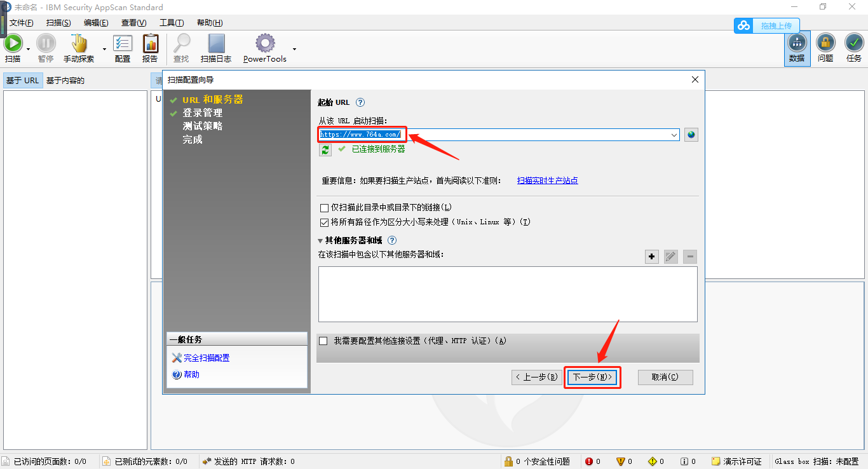Viewport: 868px width, 469px height.
Task: Open the 工具(T) menu
Action: click(172, 23)
